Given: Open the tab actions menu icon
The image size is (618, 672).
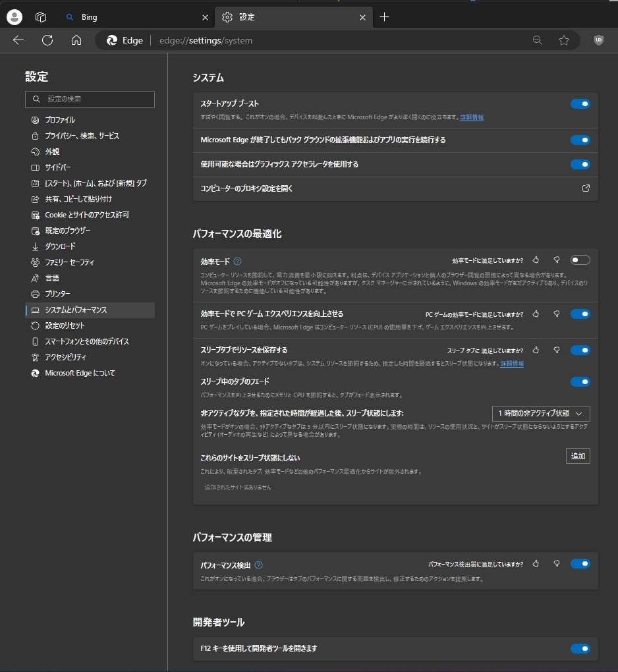Looking at the screenshot, I should click(x=41, y=17).
